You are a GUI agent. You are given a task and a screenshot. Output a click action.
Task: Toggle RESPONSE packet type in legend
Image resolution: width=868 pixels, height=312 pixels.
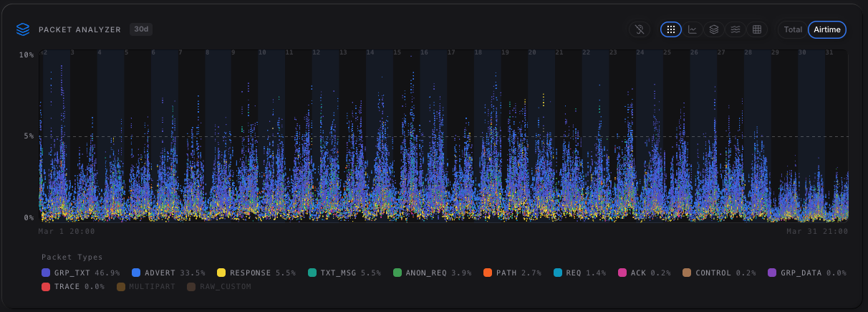point(256,273)
